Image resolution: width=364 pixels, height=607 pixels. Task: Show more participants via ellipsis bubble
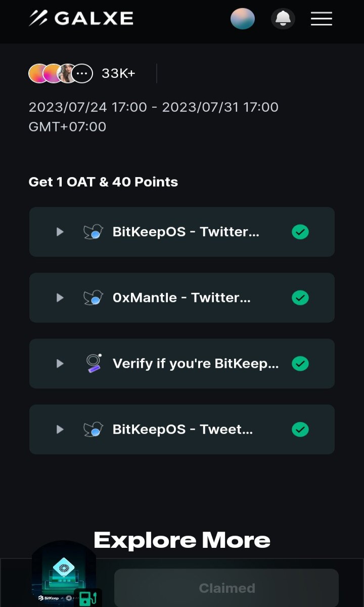[82, 73]
